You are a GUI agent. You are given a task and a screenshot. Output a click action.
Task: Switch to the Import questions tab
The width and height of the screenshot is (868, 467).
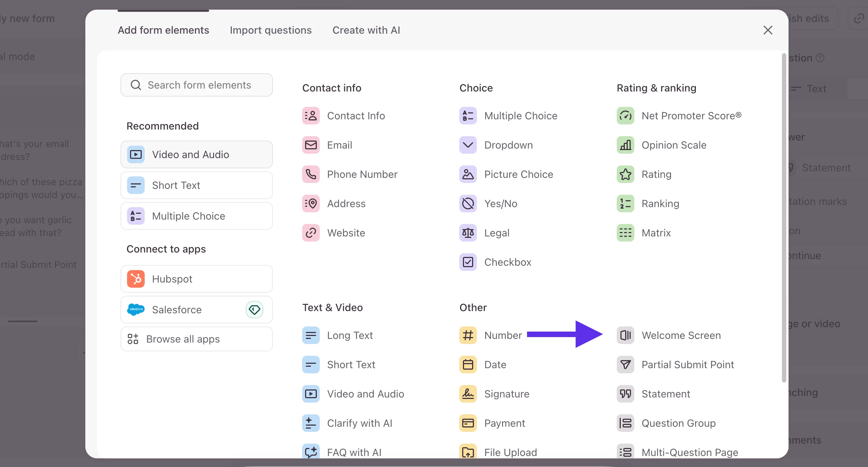point(271,30)
